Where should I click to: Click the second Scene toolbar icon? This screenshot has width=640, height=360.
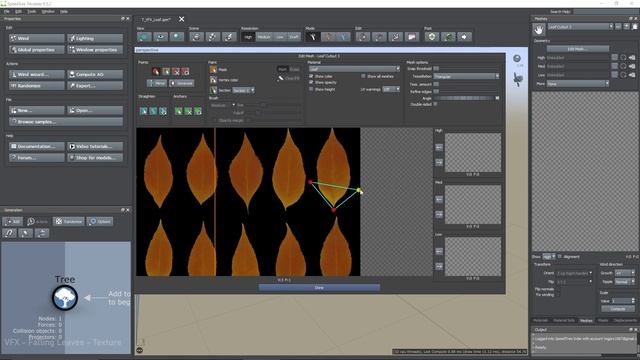tap(213, 37)
